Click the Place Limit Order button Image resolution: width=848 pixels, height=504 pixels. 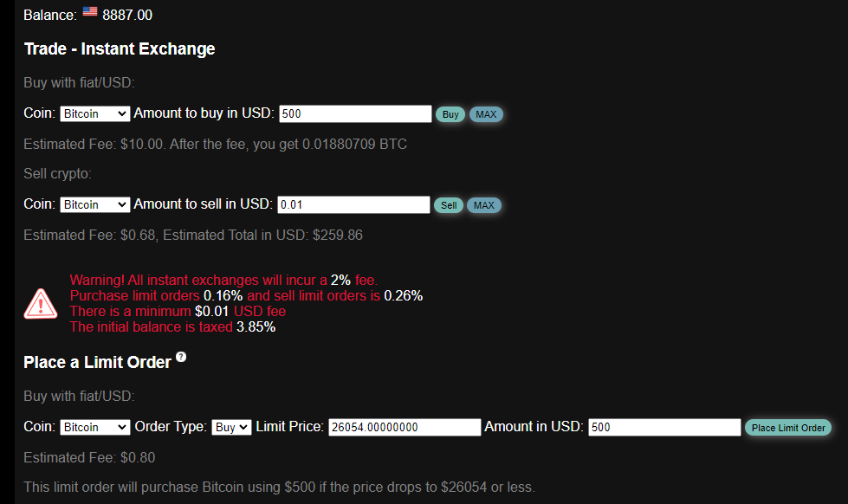click(788, 428)
